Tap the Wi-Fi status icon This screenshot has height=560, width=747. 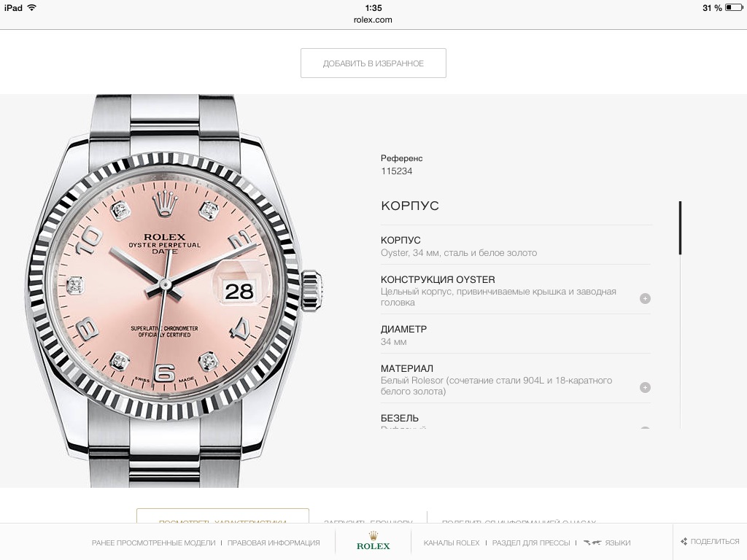click(31, 7)
